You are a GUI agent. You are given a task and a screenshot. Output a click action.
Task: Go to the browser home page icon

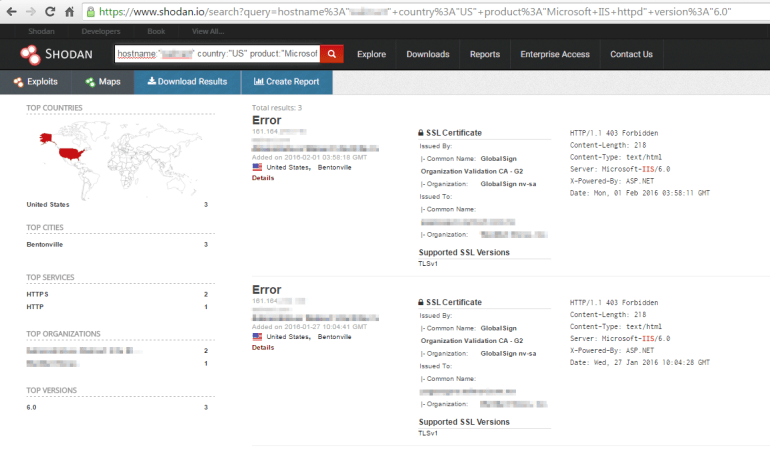click(69, 12)
